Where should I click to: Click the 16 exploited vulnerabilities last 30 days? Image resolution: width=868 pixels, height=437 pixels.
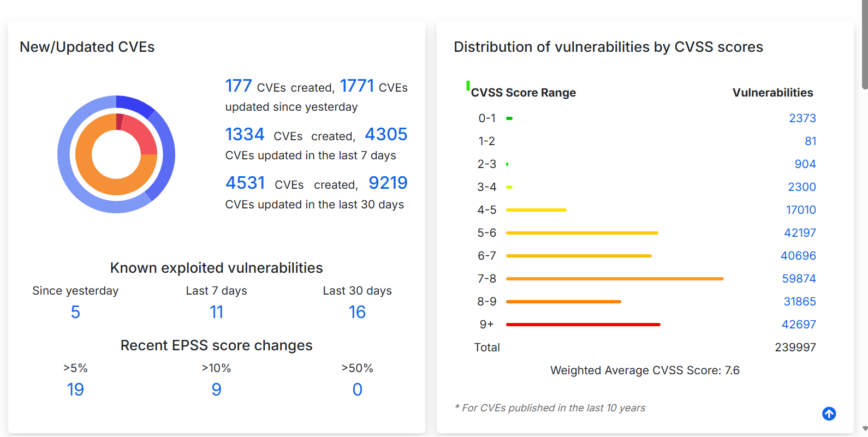click(357, 312)
